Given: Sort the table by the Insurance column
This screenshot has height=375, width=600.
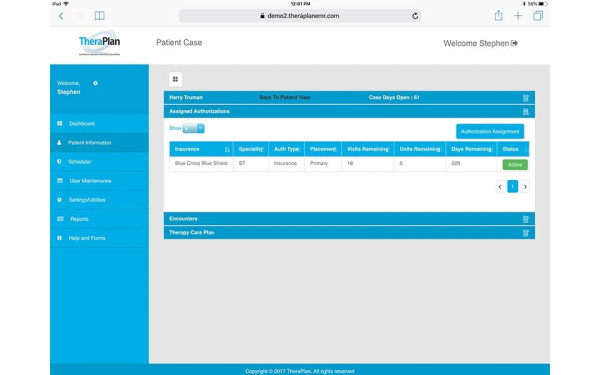Looking at the screenshot, I should pos(201,149).
